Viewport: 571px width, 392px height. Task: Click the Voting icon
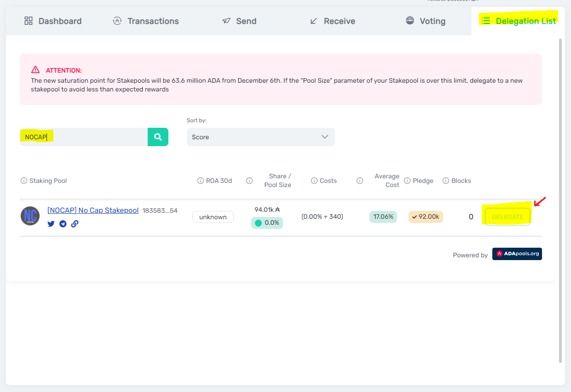coord(410,21)
